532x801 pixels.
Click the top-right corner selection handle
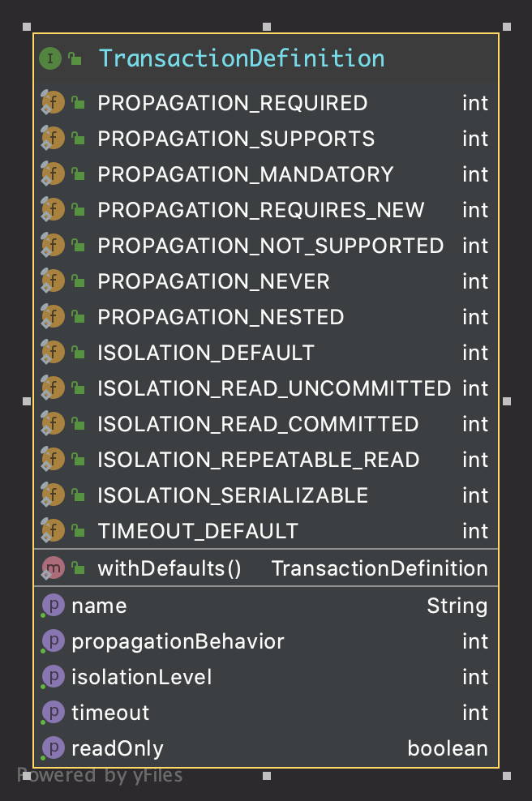[x=507, y=27]
